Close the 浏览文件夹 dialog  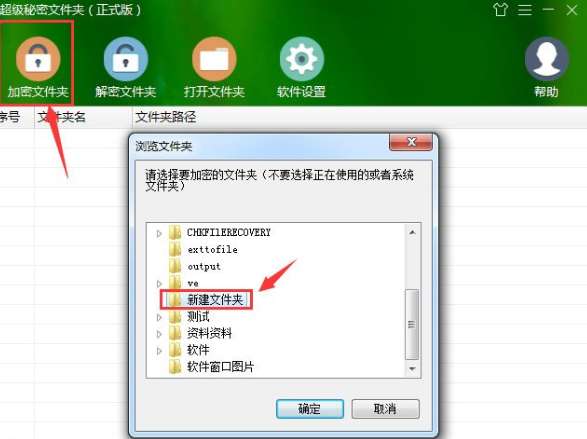pos(411,142)
